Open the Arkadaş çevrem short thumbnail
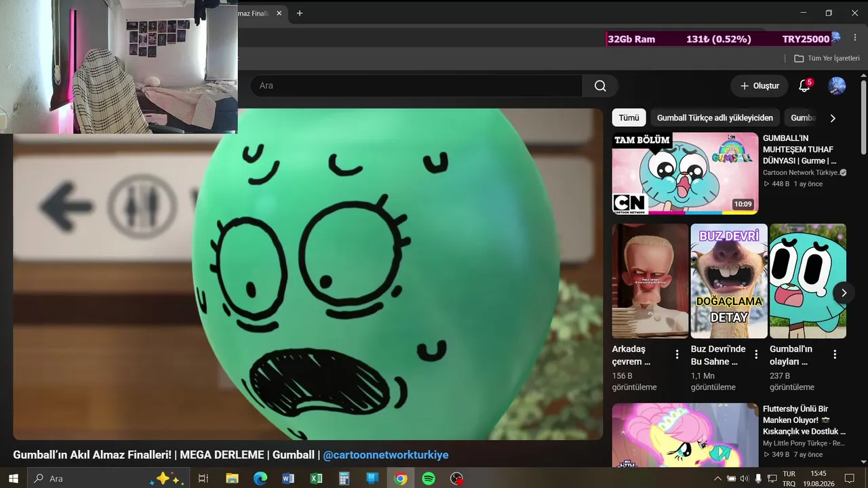Viewport: 868px width, 488px height. (650, 281)
